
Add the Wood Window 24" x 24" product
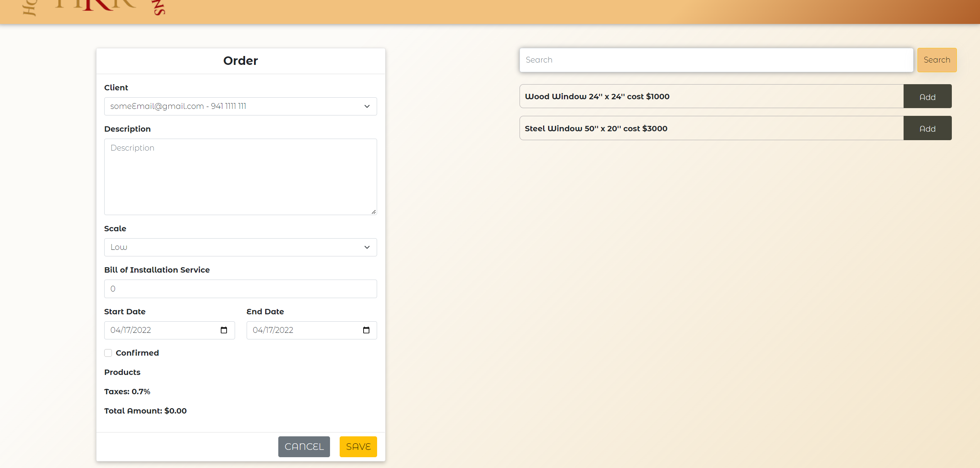pos(927,97)
